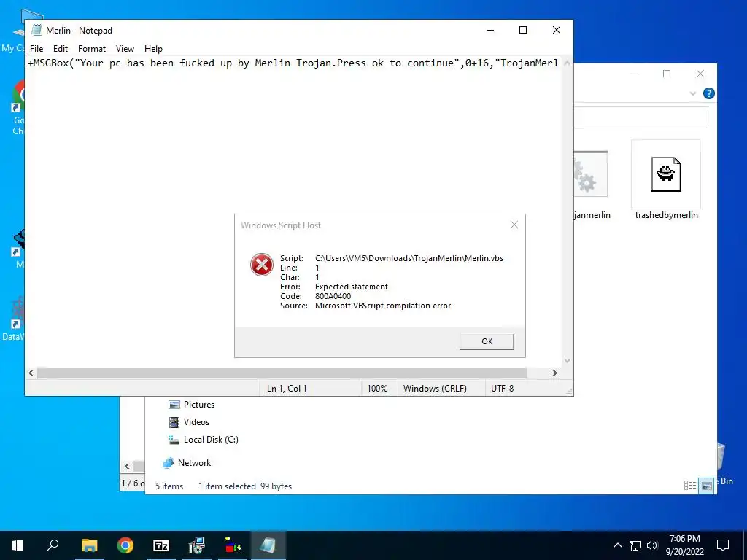Open 7-Zip from the taskbar
Image resolution: width=747 pixels, height=560 pixels.
(x=161, y=545)
